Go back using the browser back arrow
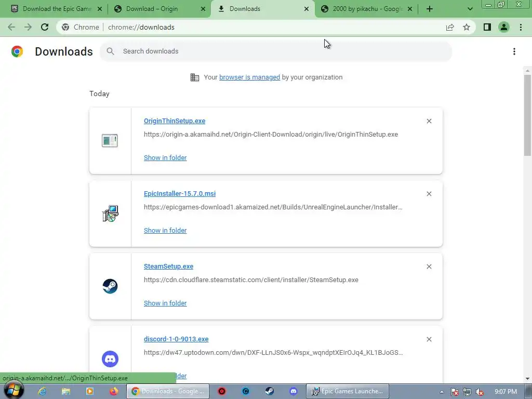Screen dimensions: 532x399 point(11,27)
